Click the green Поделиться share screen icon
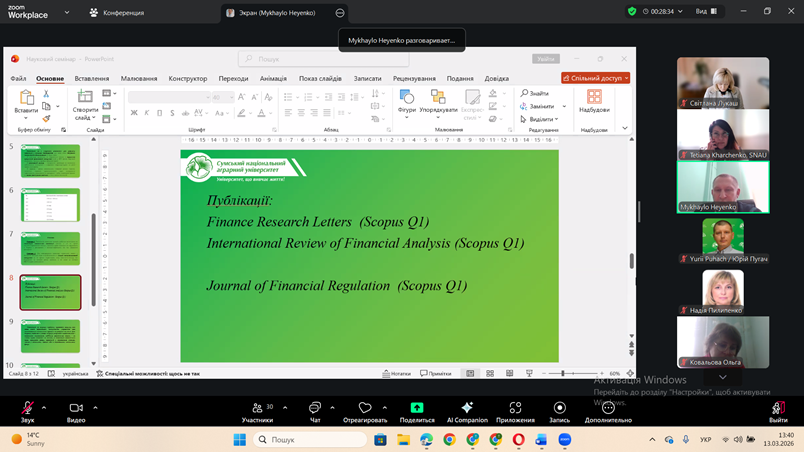 tap(417, 408)
